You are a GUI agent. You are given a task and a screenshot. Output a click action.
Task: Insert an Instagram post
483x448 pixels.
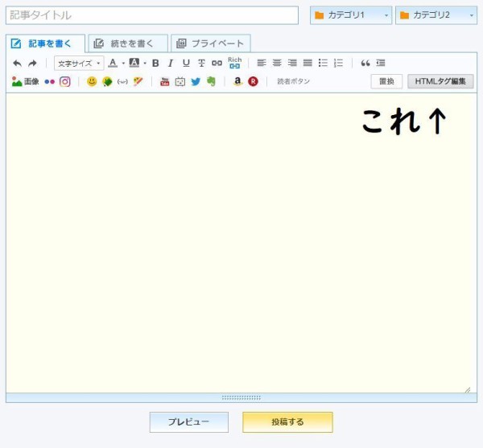[65, 82]
